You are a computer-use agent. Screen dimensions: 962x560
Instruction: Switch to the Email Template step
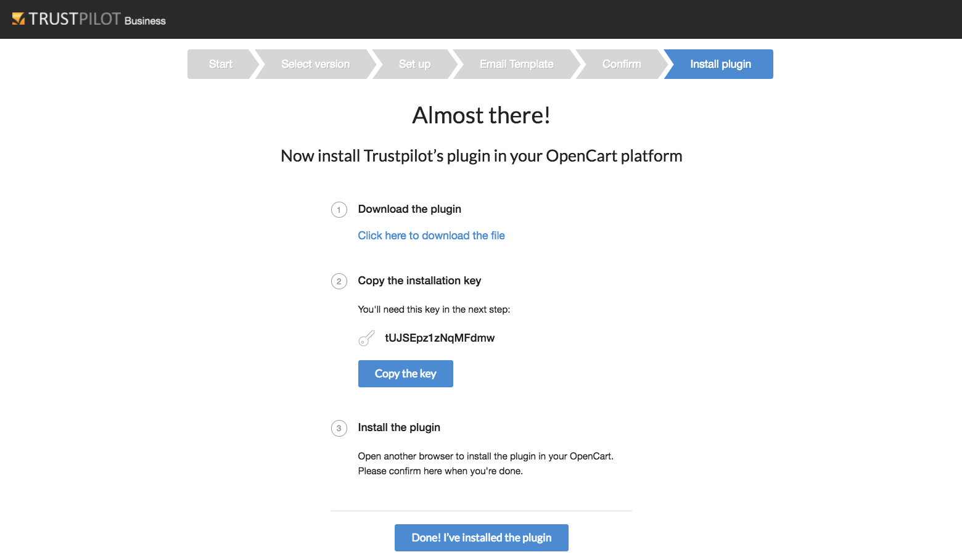[517, 64]
